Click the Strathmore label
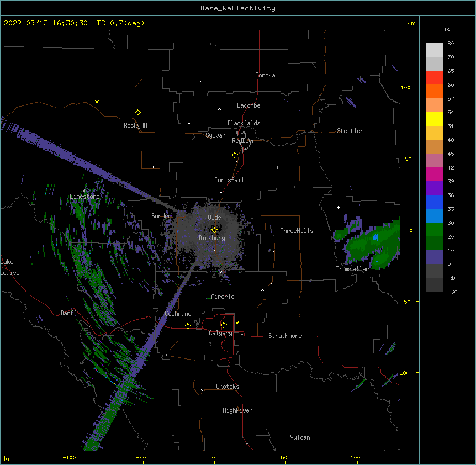Image resolution: width=476 pixels, height=465 pixels. pos(285,336)
